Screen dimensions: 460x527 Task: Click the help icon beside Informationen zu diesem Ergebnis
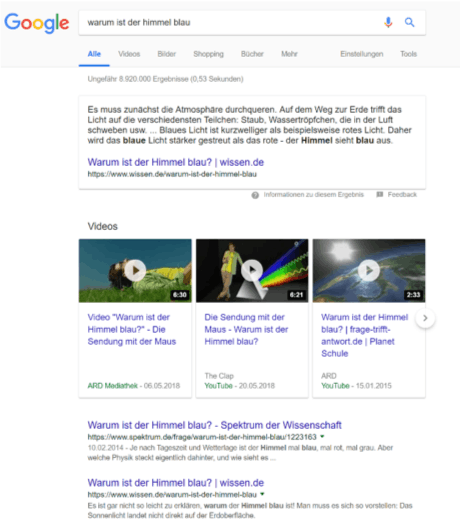[255, 195]
